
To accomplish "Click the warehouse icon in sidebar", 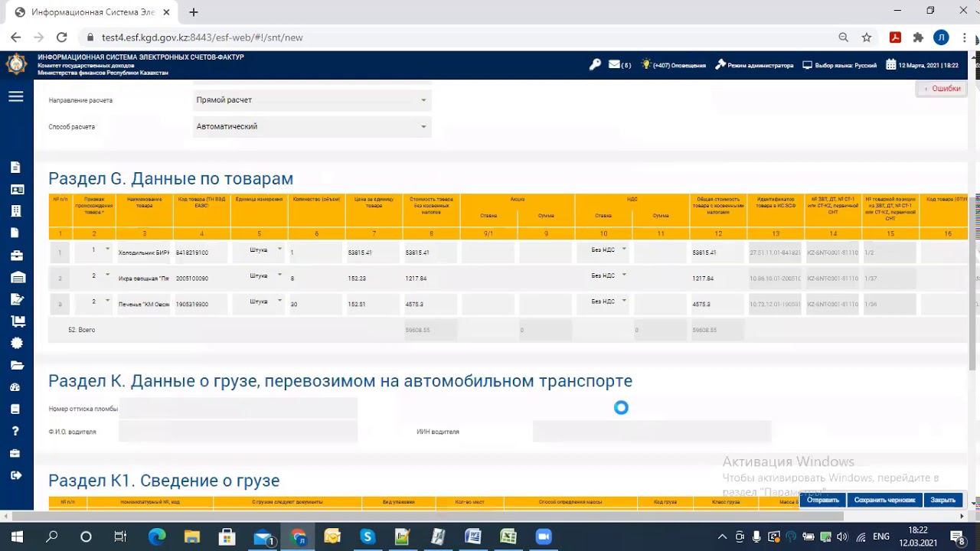I will 16,277.
